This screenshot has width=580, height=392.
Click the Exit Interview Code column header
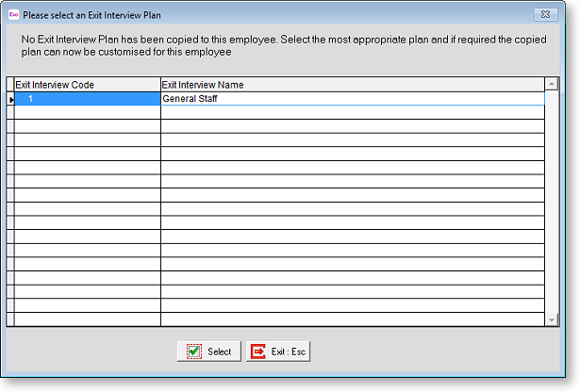click(x=87, y=85)
